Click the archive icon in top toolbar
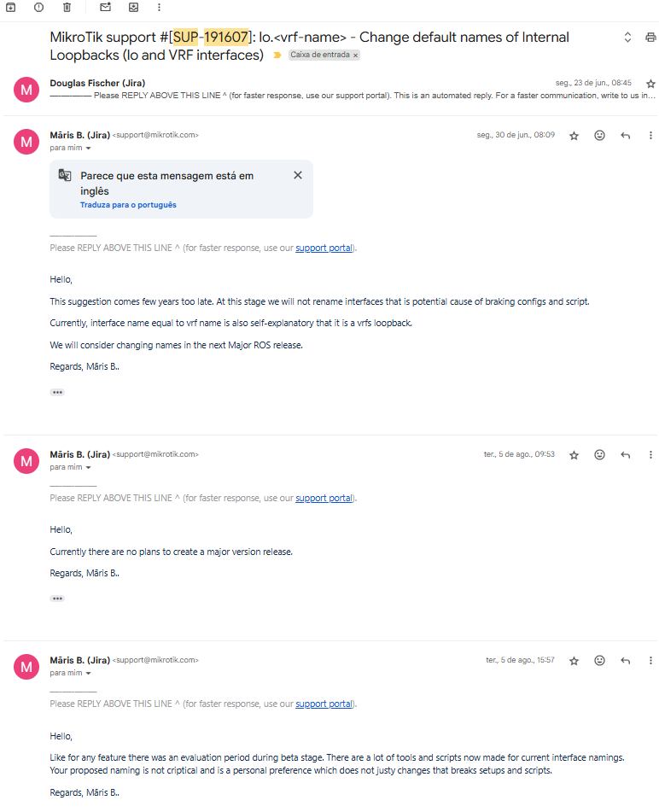The image size is (659, 812). click(x=10, y=7)
